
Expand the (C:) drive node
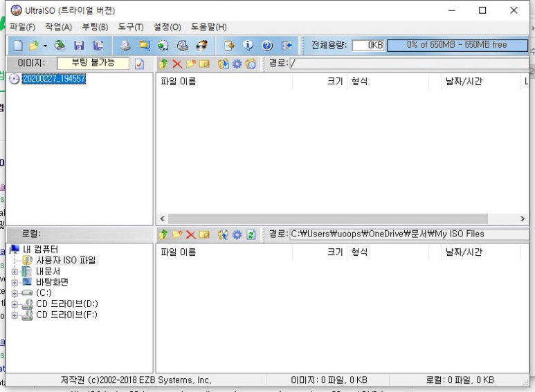pos(15,293)
